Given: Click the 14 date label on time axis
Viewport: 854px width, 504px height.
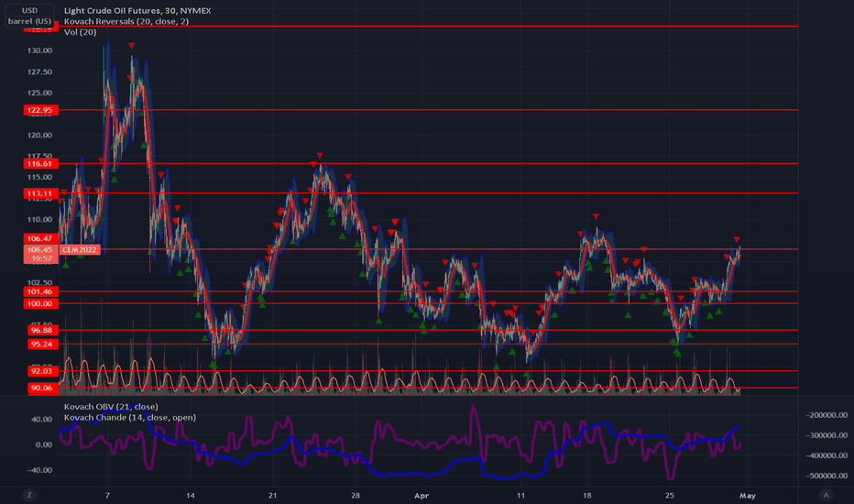Looking at the screenshot, I should click(x=190, y=495).
